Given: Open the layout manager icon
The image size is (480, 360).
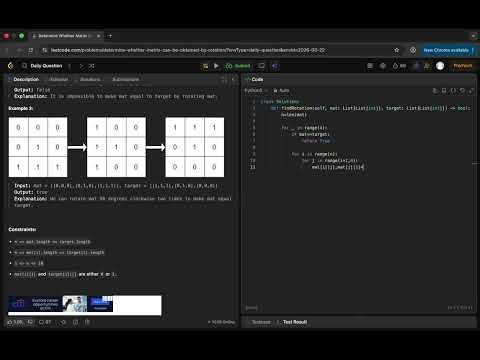Looking at the screenshot, I should [x=370, y=66].
